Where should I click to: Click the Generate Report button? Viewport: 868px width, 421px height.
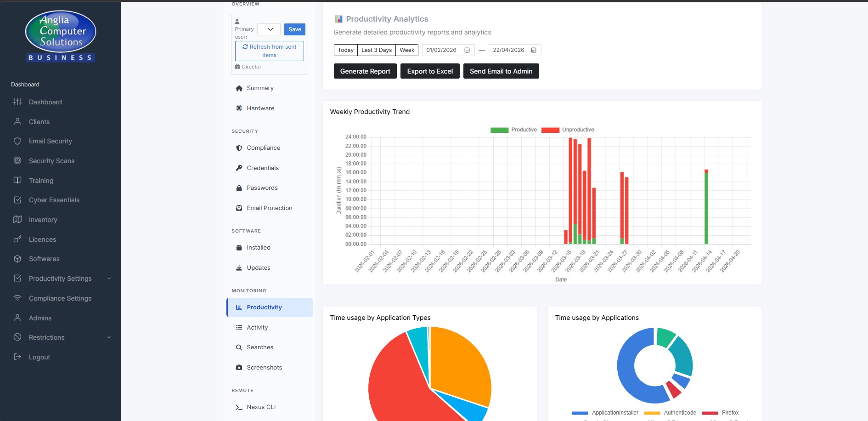pyautogui.click(x=365, y=71)
